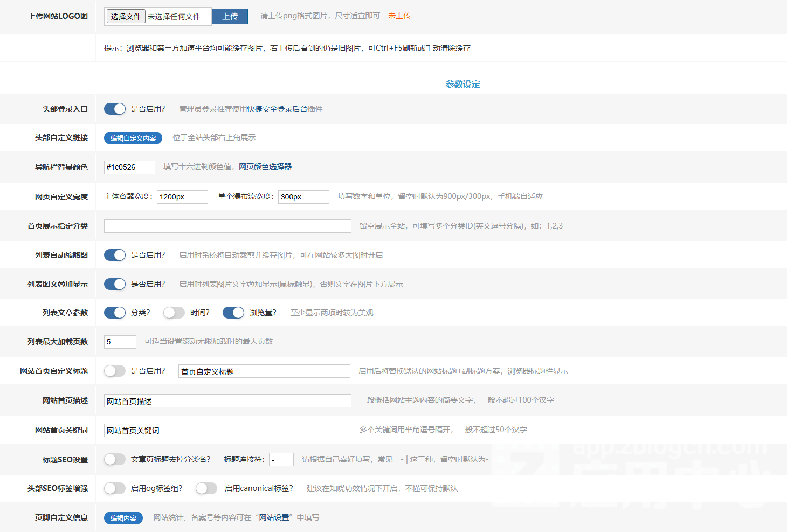
Task: Turn off the 列表自动缩略图 toggle
Action: (115, 255)
